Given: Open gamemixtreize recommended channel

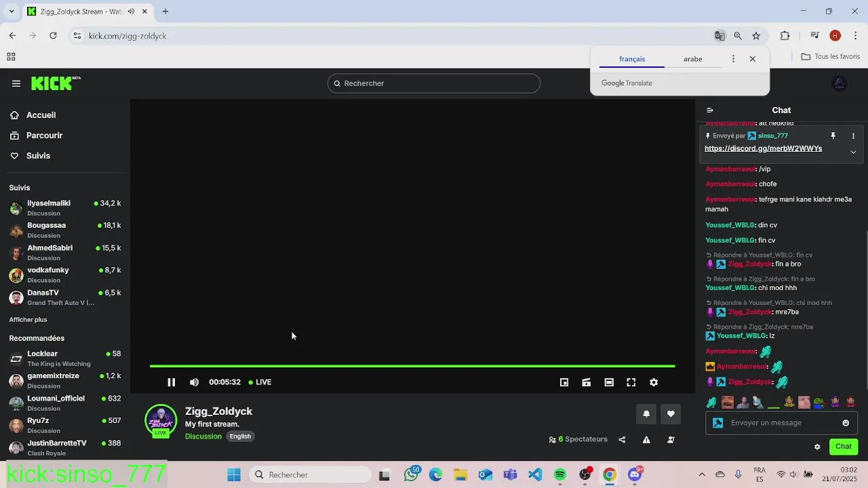Looking at the screenshot, I should coord(65,381).
